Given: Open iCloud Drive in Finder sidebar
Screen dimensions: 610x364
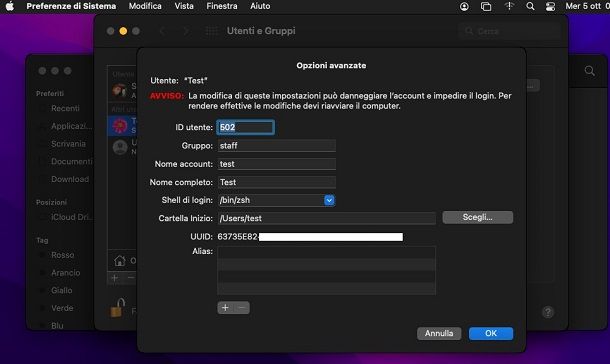Looking at the screenshot, I should (x=71, y=217).
